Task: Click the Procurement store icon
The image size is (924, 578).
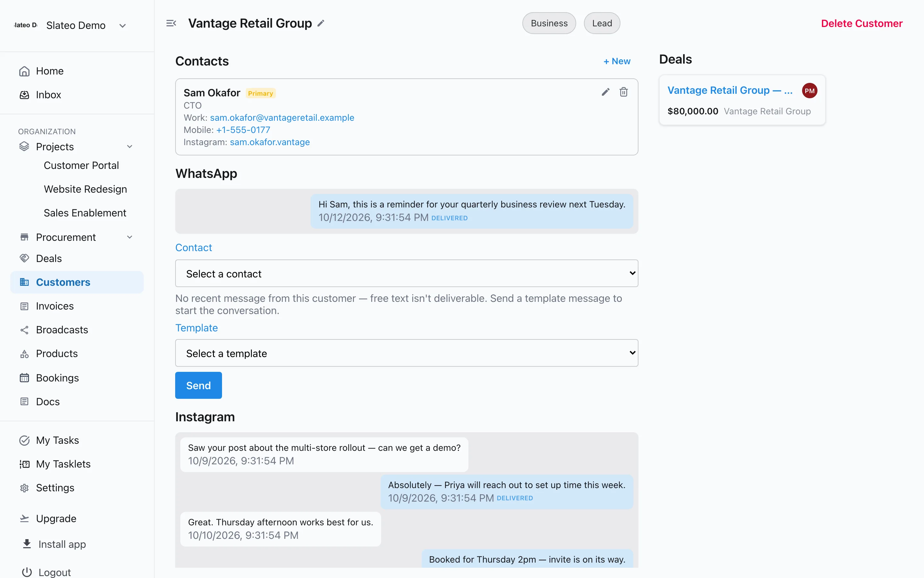Action: tap(24, 237)
